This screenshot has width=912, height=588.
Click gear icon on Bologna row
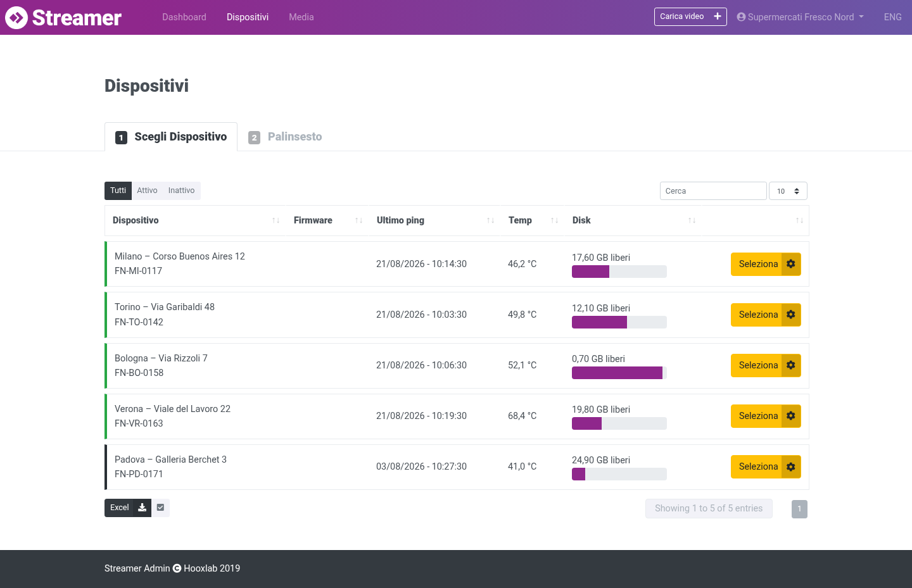[x=791, y=365]
